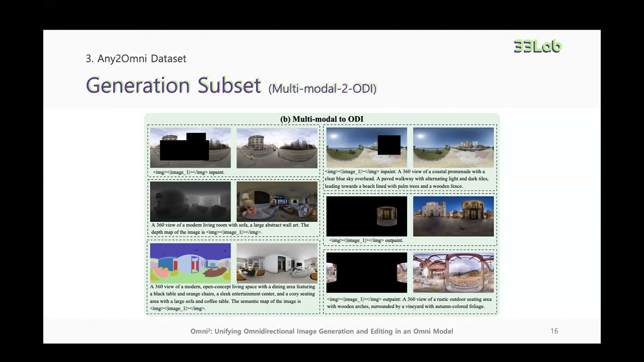Screen dimensions: 644x362
Task: Select the open-concept living space thumbnail
Action: pos(277,263)
